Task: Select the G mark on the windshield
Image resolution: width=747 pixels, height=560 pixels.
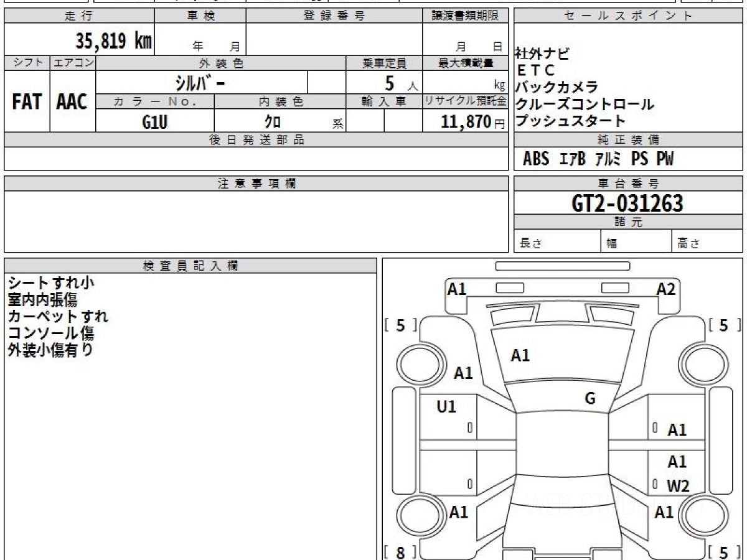Action: coord(590,399)
